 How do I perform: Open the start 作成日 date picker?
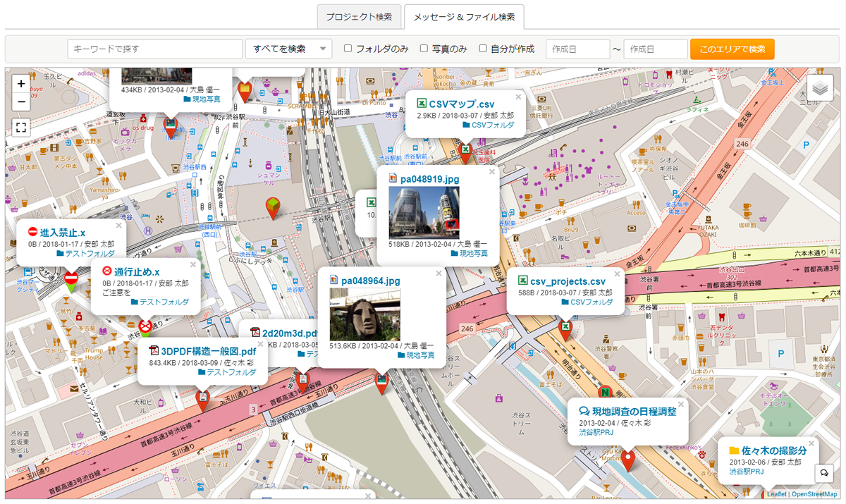(577, 49)
